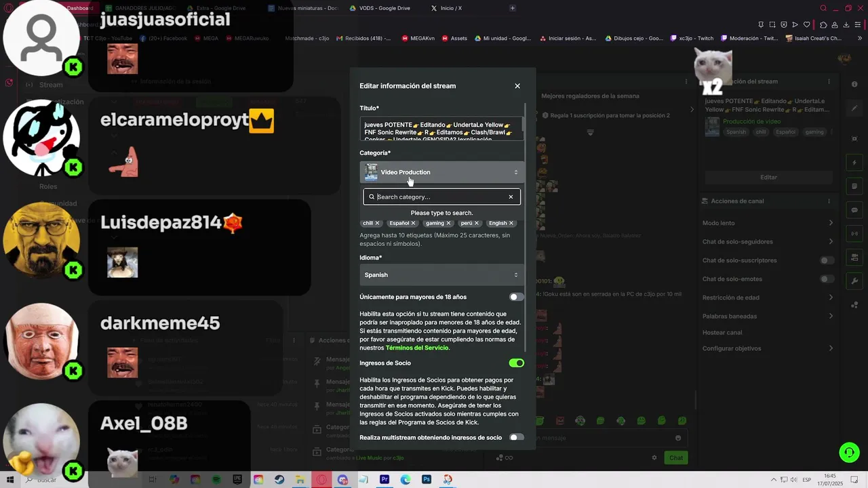Click the Search category input field

[441, 197]
